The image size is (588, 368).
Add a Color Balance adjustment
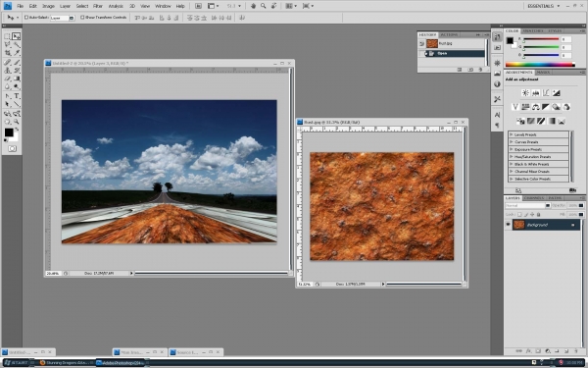535,107
